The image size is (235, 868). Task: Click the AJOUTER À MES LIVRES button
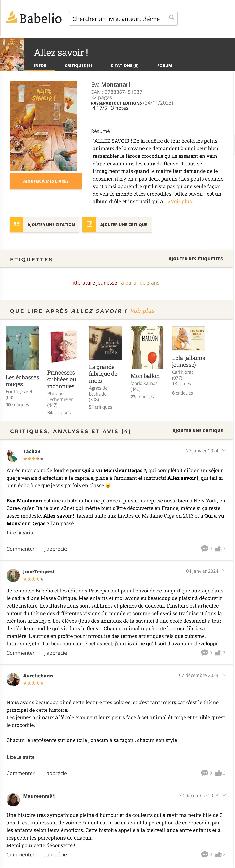(x=46, y=181)
